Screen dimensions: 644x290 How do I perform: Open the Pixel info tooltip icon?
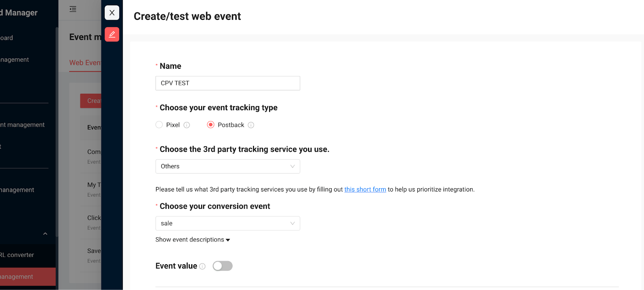[187, 125]
